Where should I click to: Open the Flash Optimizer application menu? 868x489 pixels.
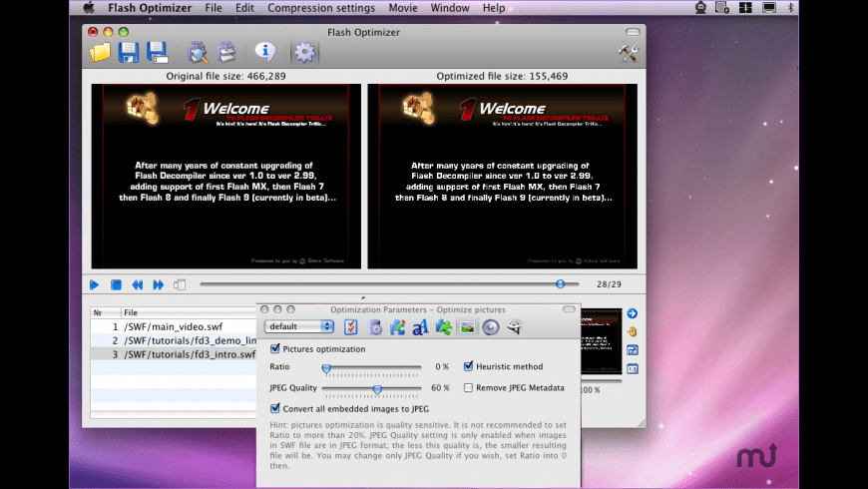150,8
